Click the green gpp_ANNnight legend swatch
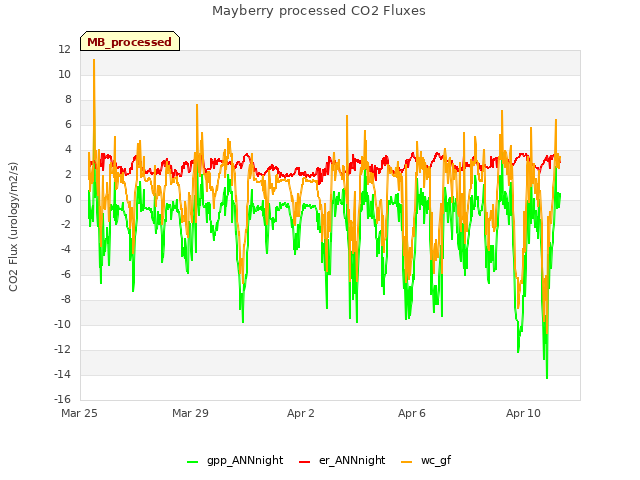 click(x=192, y=462)
